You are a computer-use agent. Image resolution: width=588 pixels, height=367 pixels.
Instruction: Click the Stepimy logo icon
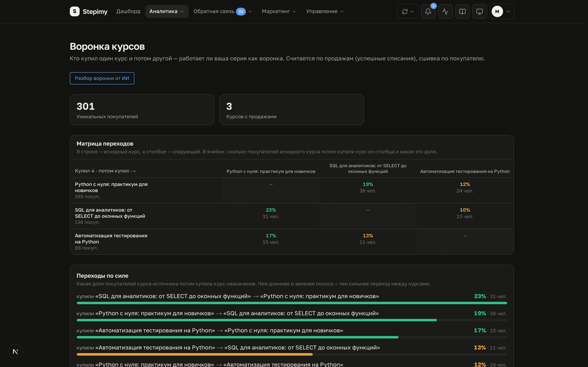click(75, 11)
